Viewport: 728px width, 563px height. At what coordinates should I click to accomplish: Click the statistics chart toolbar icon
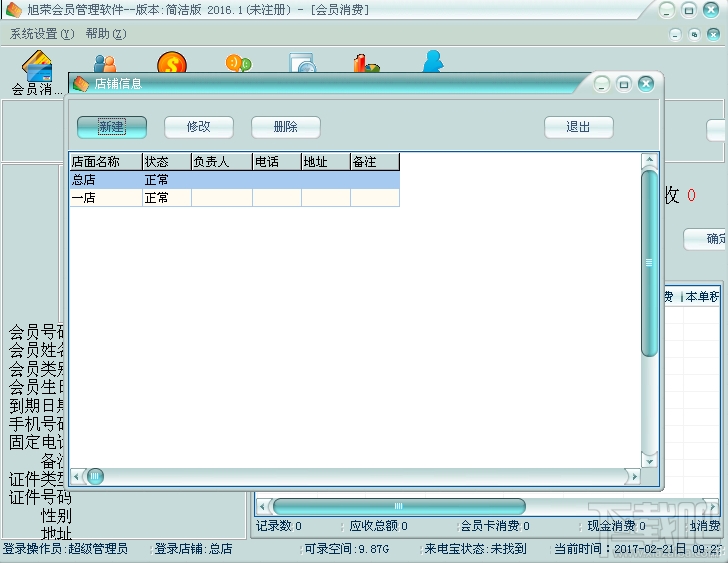pos(366,64)
